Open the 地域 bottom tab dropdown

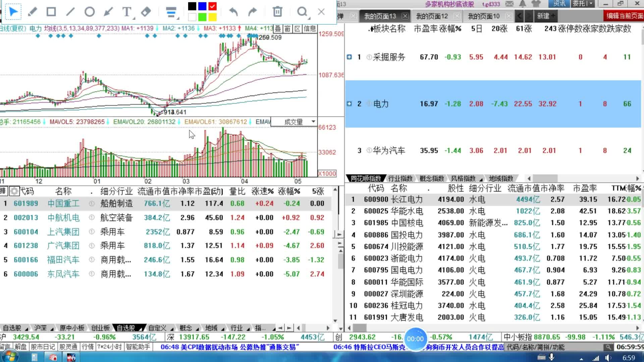pos(223,329)
